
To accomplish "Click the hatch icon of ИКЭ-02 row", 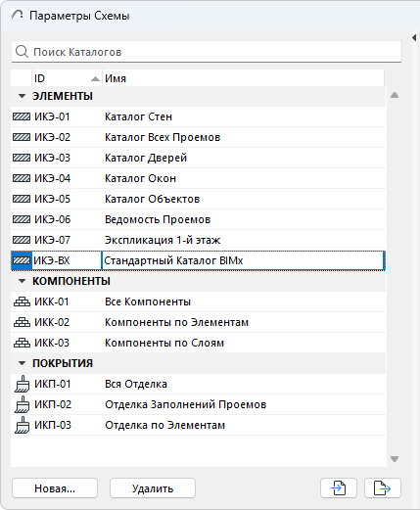I will [22, 137].
